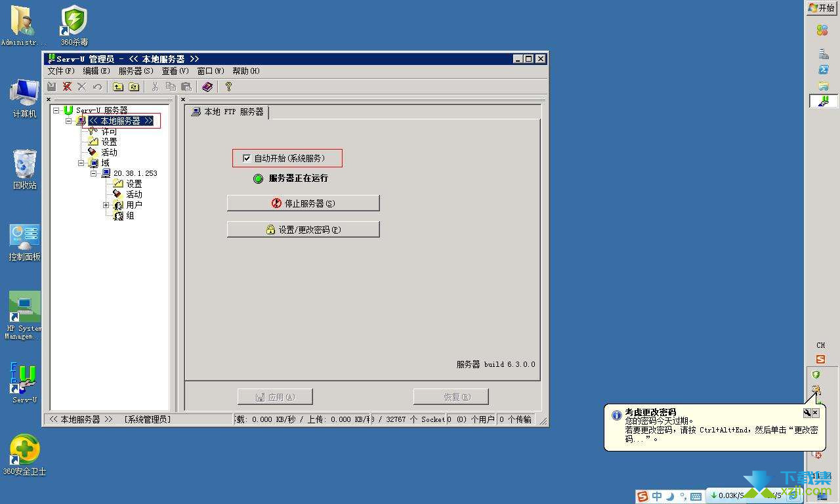Click the grey X cancel toolbar icon
Viewport: 840px width, 504px height.
82,87
